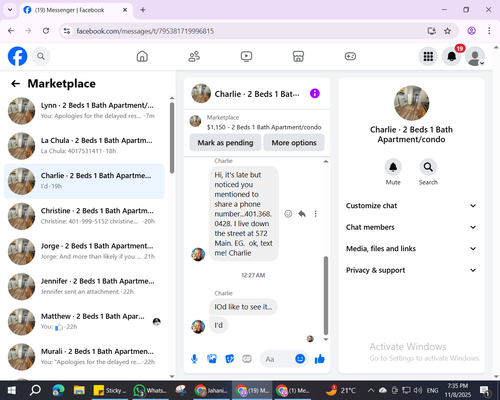
Task: Open a new browser tab
Action: pos(143,10)
